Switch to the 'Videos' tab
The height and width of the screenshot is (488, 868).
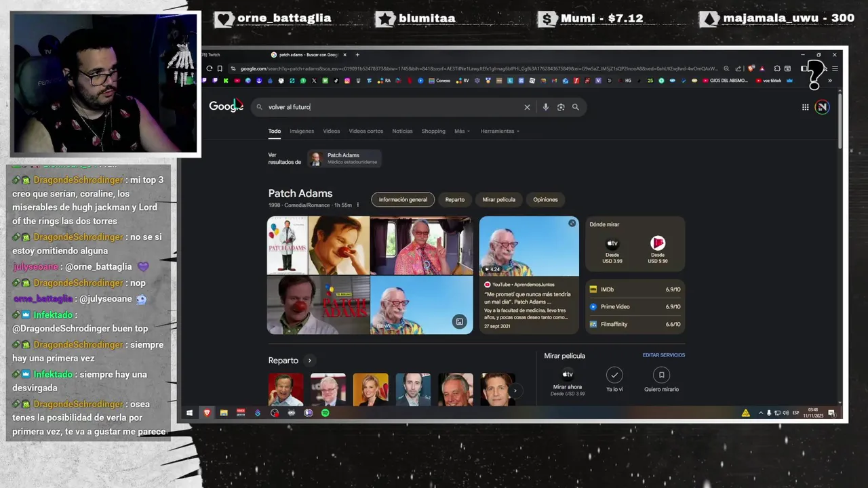[332, 131]
